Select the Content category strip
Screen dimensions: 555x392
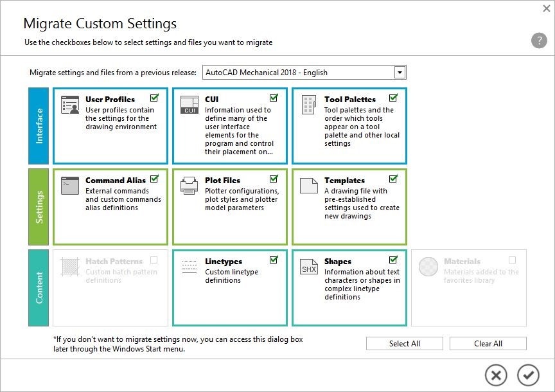pyautogui.click(x=39, y=287)
